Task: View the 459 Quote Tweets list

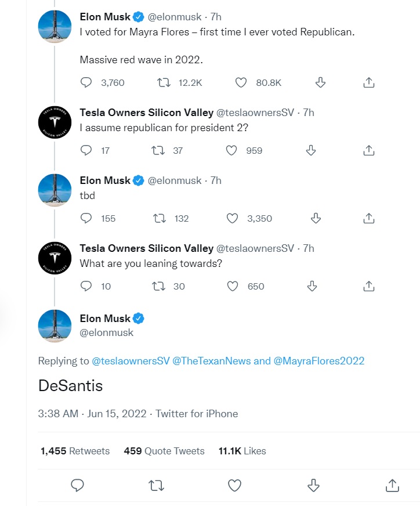Action: [164, 451]
